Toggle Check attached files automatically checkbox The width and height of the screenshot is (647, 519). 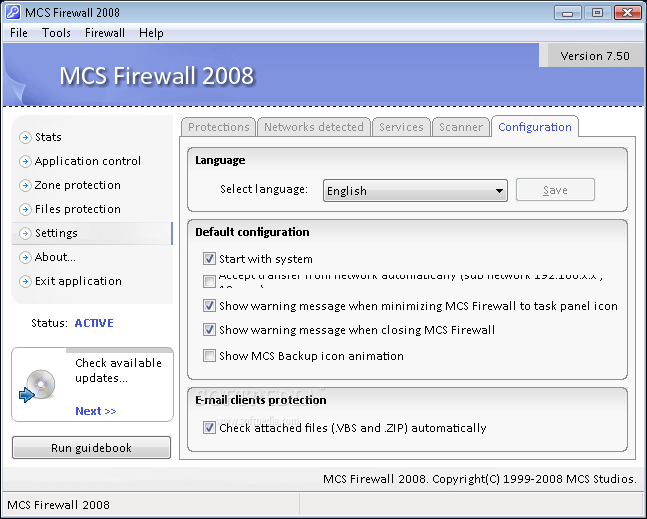(209, 428)
